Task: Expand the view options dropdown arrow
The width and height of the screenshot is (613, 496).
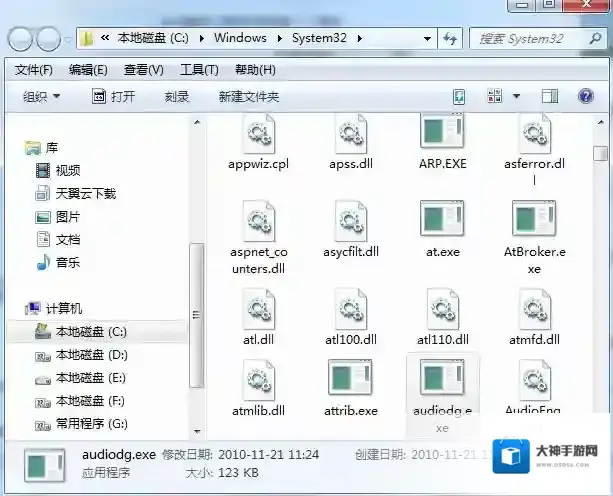Action: (x=516, y=96)
